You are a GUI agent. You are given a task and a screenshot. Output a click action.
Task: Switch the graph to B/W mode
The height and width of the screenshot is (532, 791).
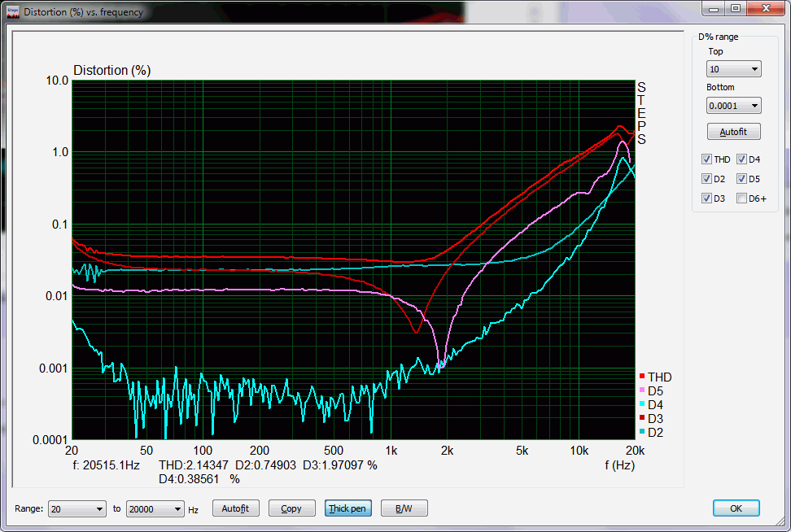click(x=404, y=508)
